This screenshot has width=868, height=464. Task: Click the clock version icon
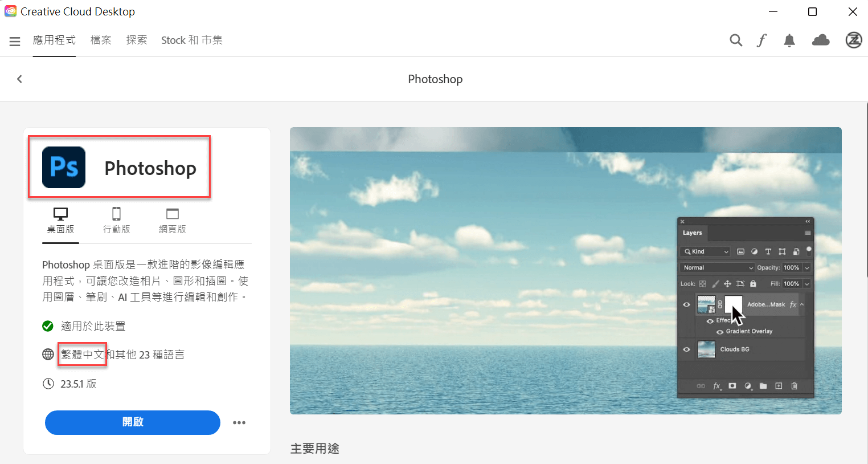pos(48,384)
